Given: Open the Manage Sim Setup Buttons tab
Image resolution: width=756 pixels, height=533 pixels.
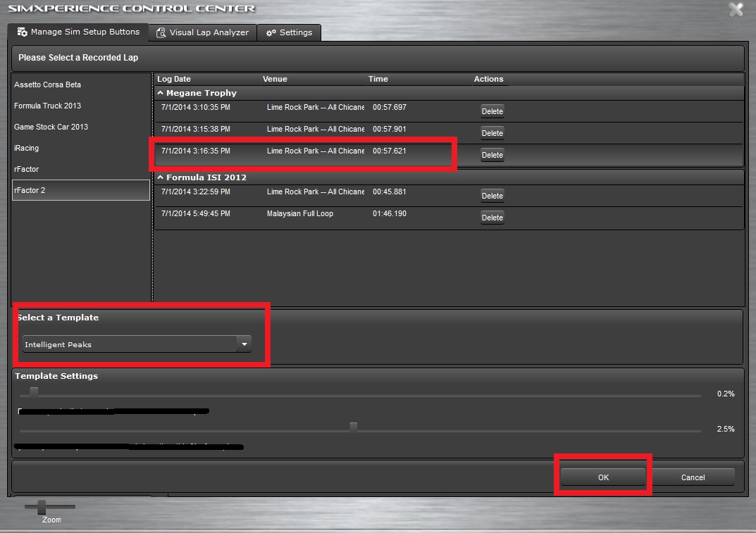Looking at the screenshot, I should [78, 32].
